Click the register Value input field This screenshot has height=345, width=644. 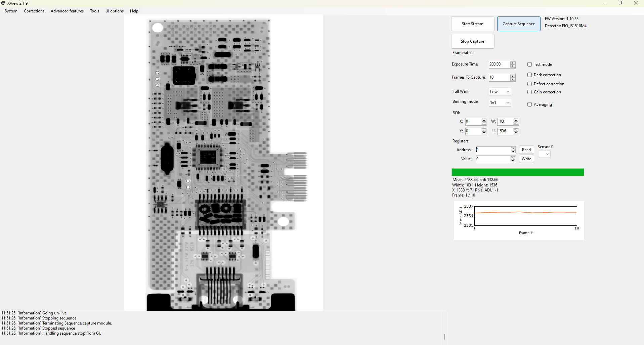tap(493, 159)
